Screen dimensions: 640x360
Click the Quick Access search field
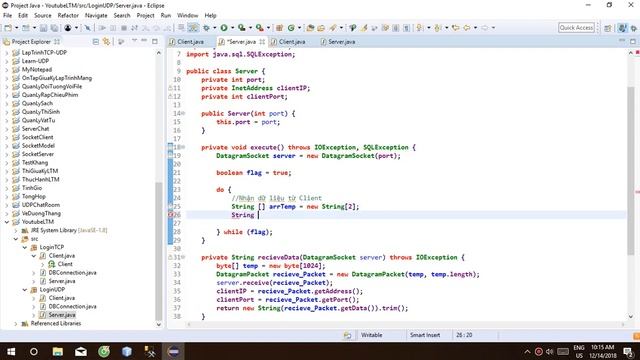576,28
